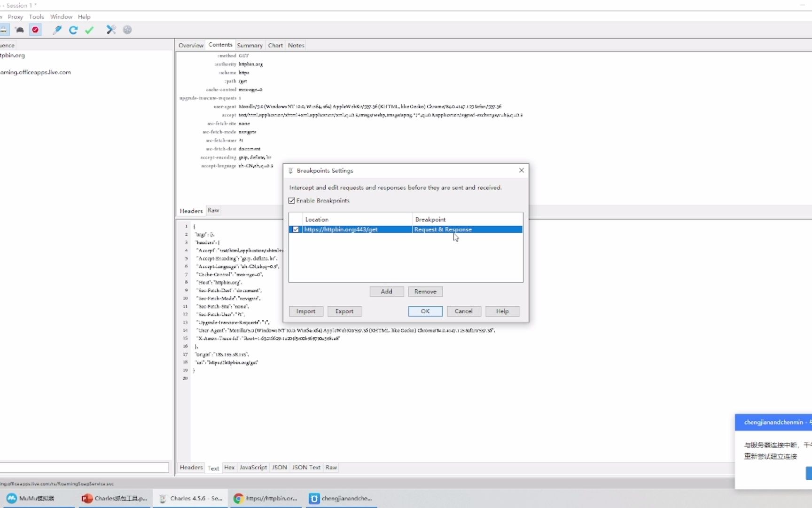Viewport: 812px width, 508px height.
Task: Open the Window menu
Action: click(61, 16)
